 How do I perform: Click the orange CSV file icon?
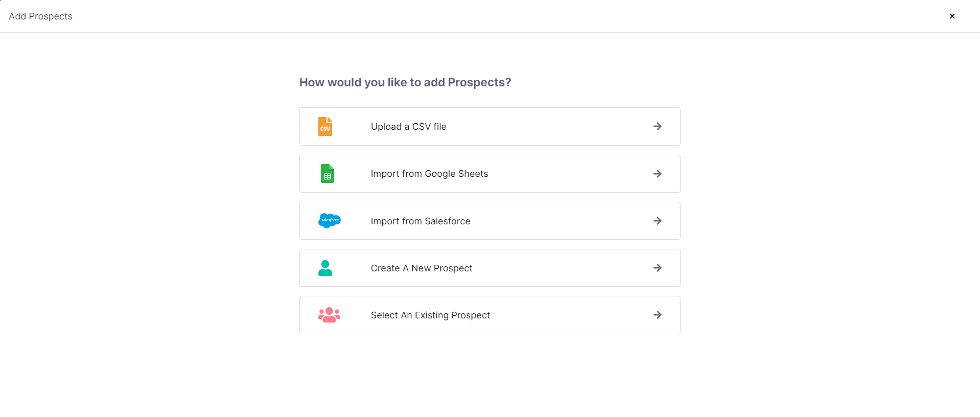coord(325,126)
